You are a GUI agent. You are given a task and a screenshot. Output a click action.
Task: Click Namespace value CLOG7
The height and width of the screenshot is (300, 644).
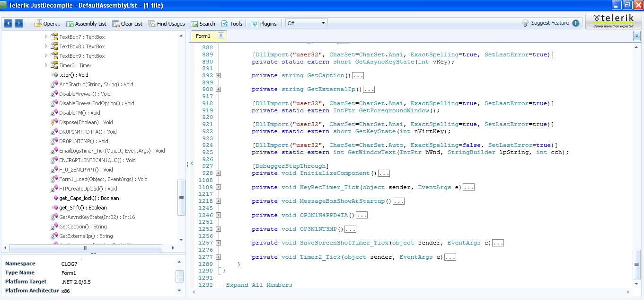pos(69,264)
